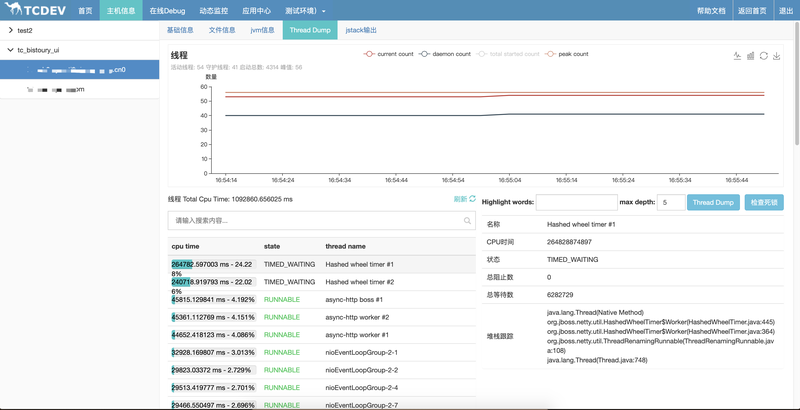Expand the test2 tree node
The height and width of the screenshot is (410, 800).
(x=10, y=30)
